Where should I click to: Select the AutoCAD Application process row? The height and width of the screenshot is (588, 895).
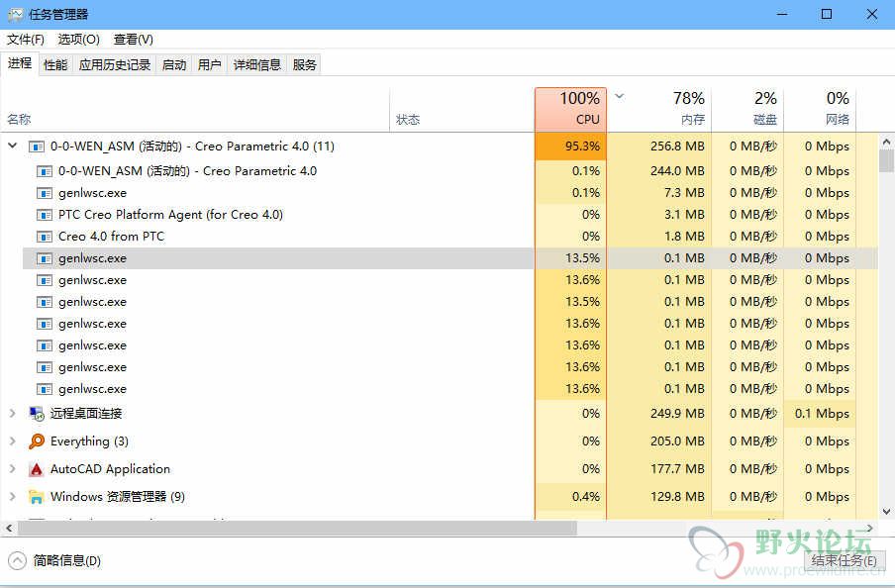pos(439,468)
